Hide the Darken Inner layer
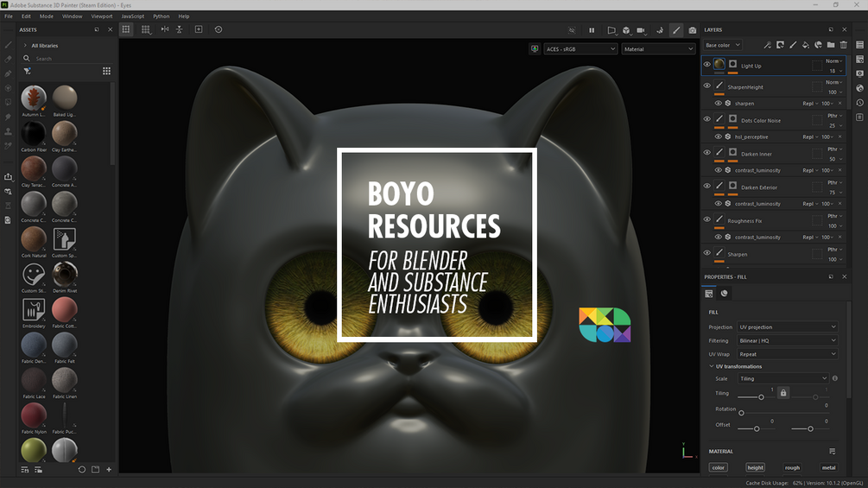868x488 pixels. 706,152
